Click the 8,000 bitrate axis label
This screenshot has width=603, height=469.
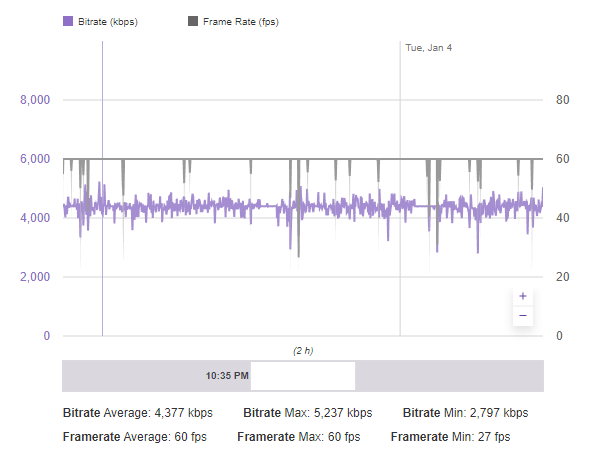(x=34, y=100)
